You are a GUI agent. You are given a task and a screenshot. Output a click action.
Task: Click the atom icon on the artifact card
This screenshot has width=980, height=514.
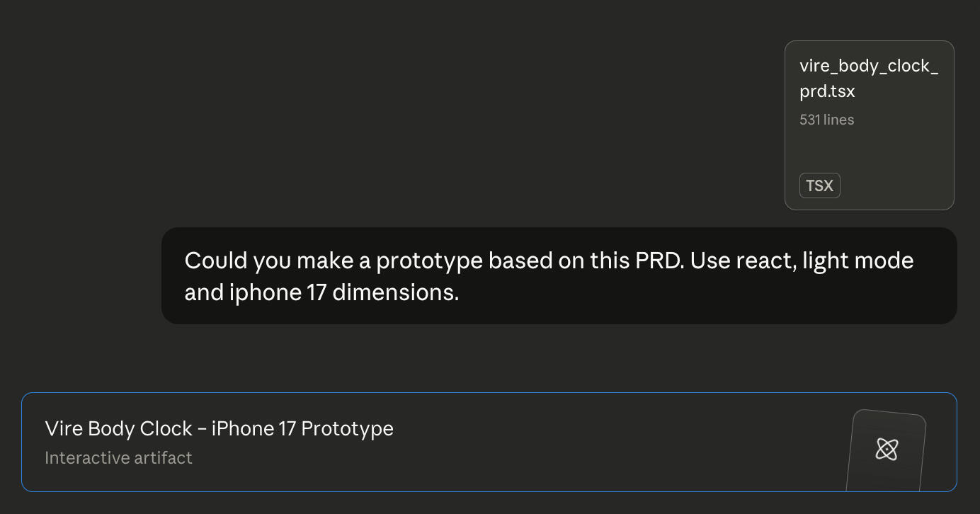[887, 449]
